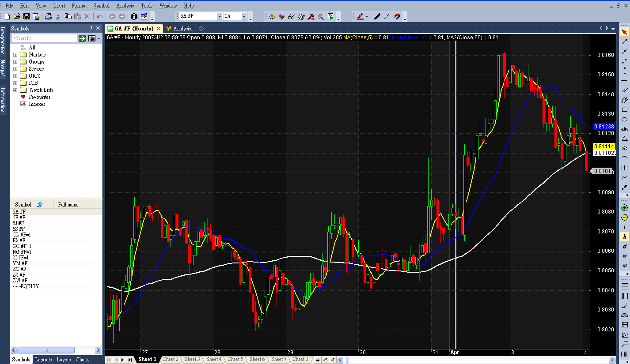Click the chart horizontal scrollbar

tap(477, 360)
